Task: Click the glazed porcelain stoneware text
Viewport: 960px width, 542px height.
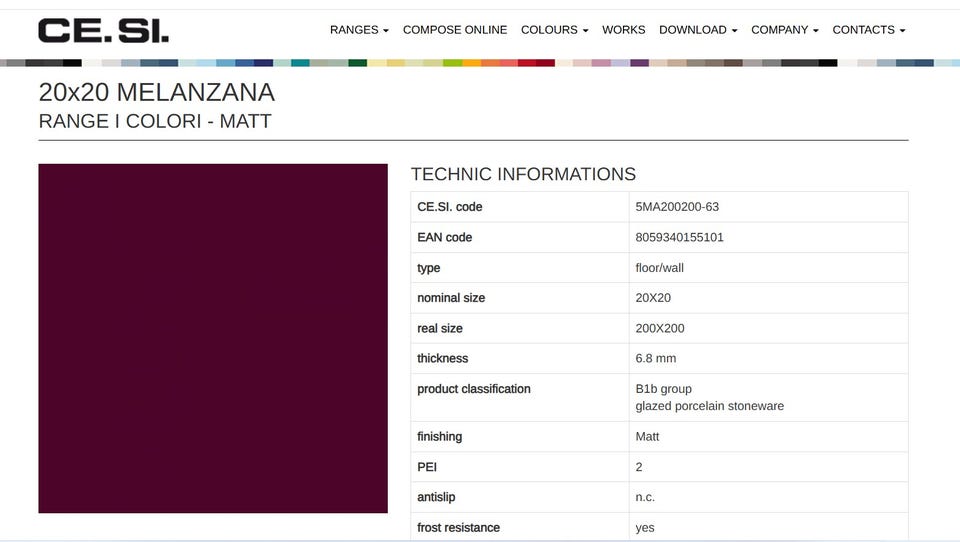Action: [x=710, y=406]
